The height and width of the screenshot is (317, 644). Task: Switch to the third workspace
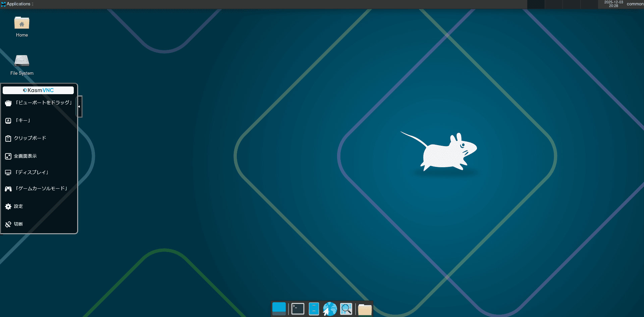click(x=571, y=4)
